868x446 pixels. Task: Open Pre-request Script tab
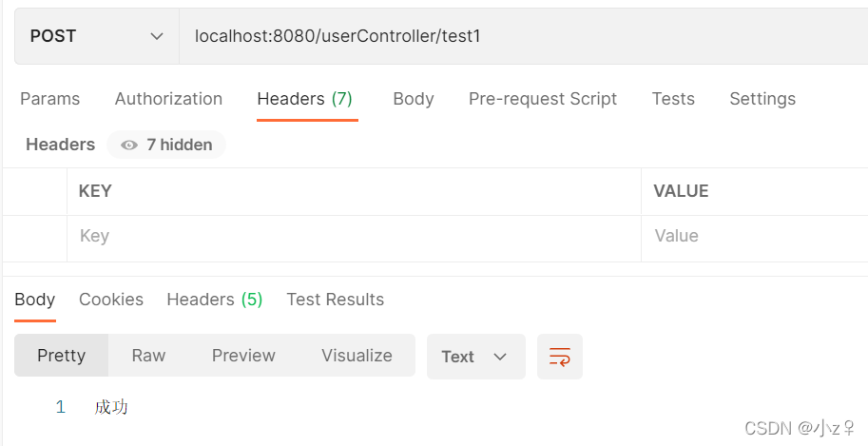click(543, 99)
